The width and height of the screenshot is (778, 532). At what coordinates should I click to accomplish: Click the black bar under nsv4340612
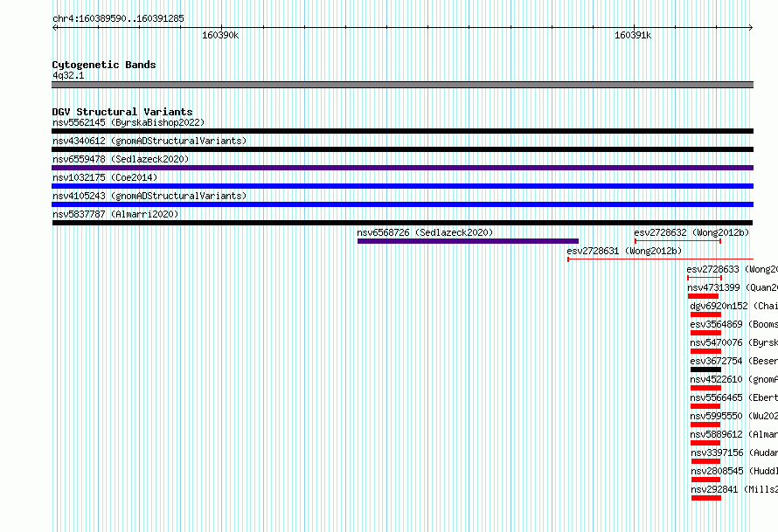pos(402,149)
